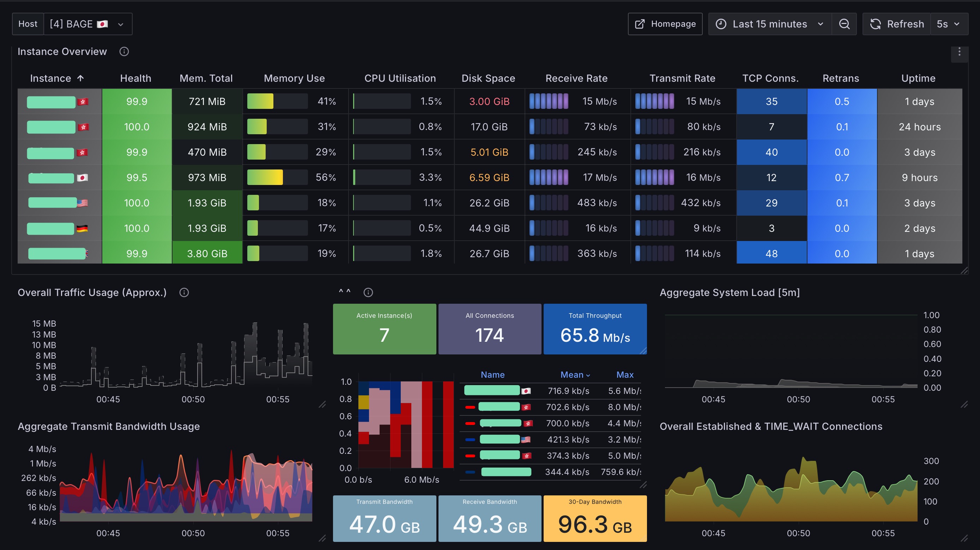Click the 56% Memory Use gauge bar
The width and height of the screenshot is (980, 550).
pos(277,178)
